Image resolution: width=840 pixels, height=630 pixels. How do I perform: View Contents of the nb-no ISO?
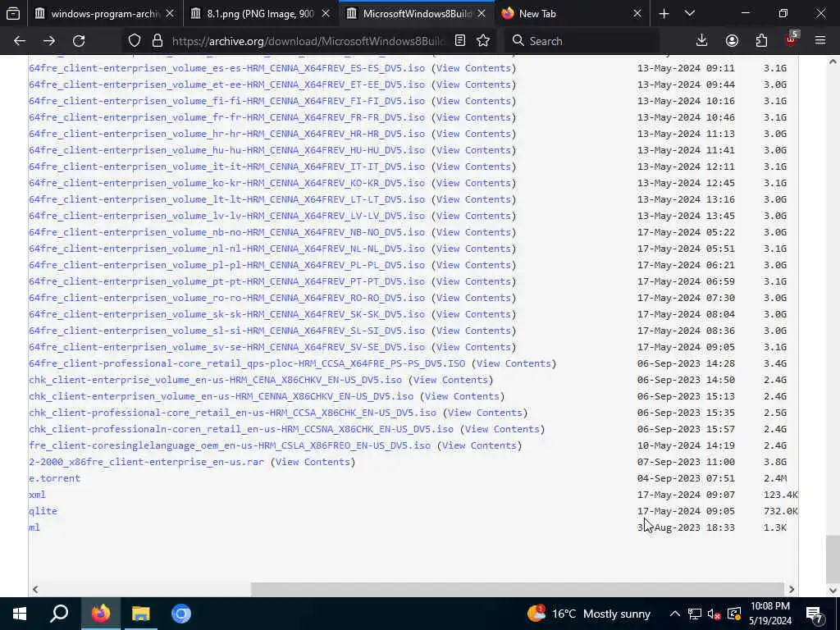click(x=473, y=232)
